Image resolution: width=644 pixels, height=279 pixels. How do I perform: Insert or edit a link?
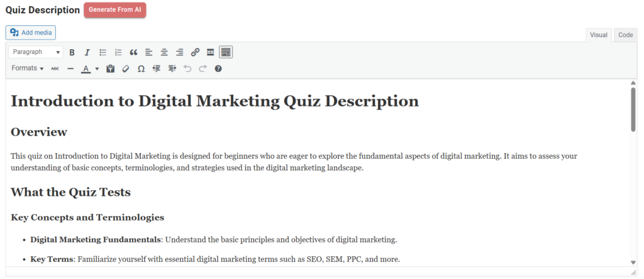[x=195, y=52]
